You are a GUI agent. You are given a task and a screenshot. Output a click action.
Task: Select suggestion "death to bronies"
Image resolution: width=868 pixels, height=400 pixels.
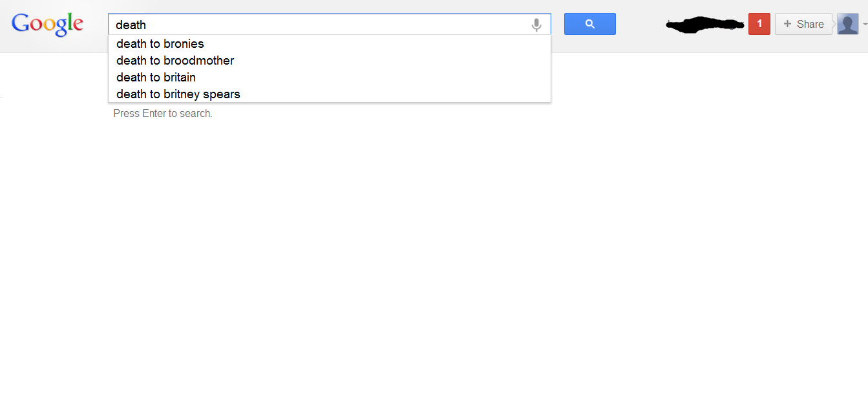coord(160,44)
